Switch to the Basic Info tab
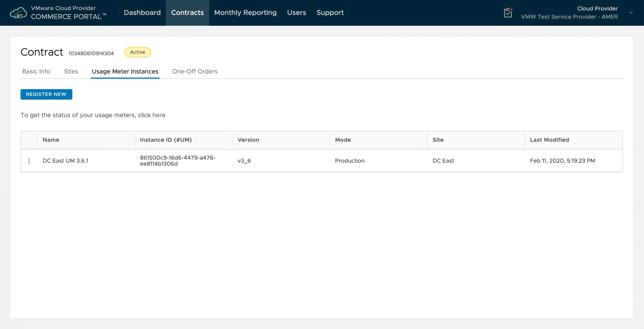Viewport: 644px width, 329px height. point(36,71)
